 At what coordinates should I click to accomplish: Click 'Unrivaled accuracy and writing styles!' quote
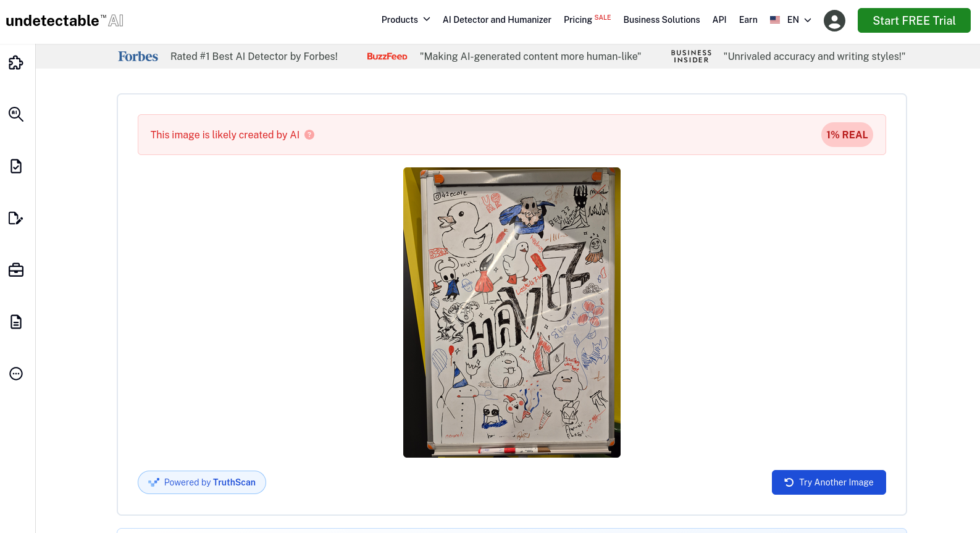pos(815,56)
